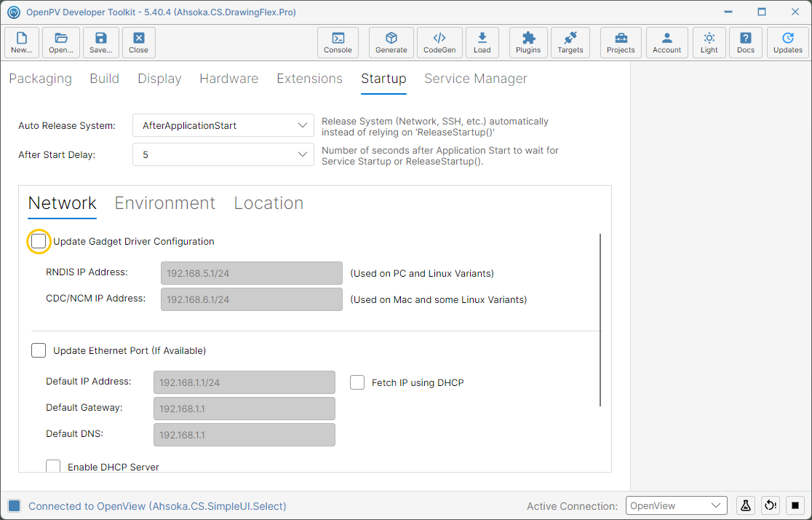Click the 'Used on Mac and some Linux Variants' note

[x=439, y=299]
